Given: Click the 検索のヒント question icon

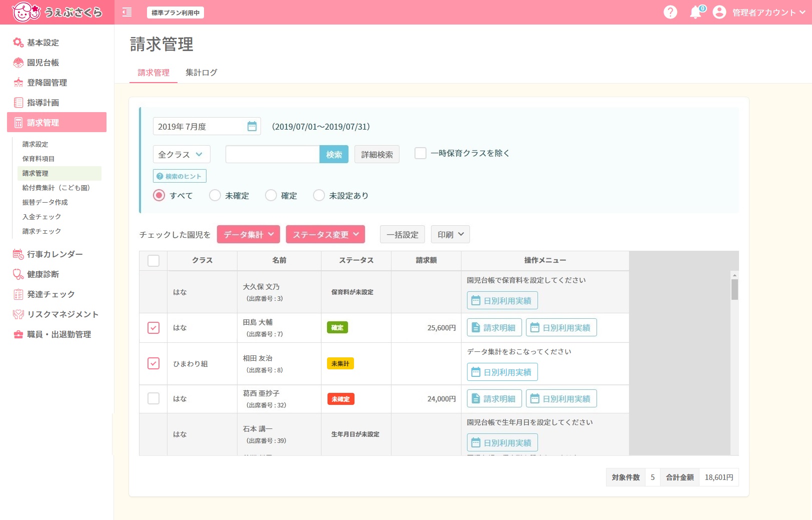Looking at the screenshot, I should pyautogui.click(x=159, y=176).
